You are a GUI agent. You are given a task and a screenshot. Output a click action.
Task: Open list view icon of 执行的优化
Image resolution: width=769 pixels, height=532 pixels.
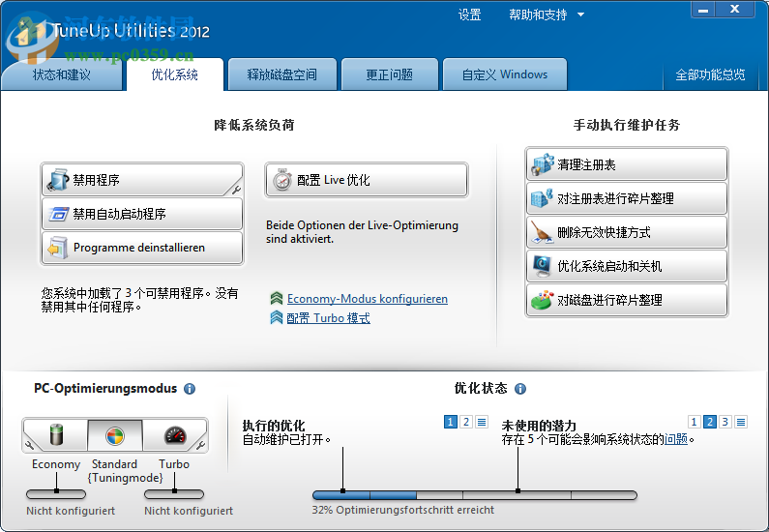482,422
